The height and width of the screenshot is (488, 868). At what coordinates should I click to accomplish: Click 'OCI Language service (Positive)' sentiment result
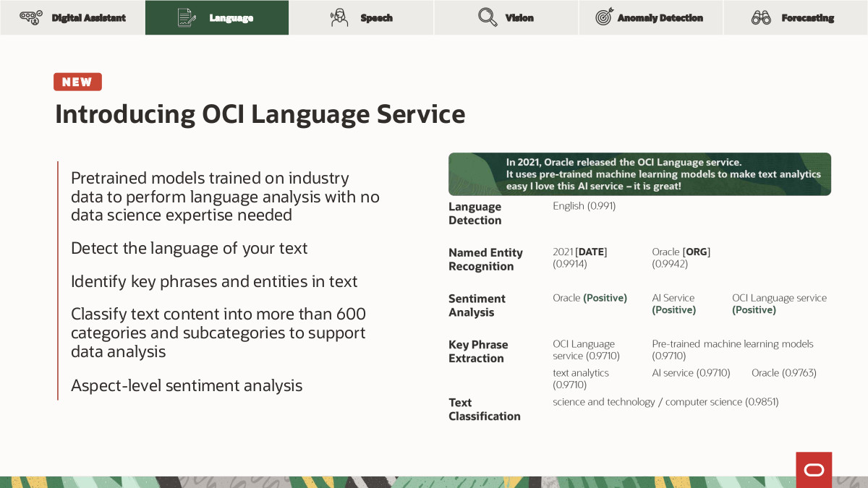[779, 304]
